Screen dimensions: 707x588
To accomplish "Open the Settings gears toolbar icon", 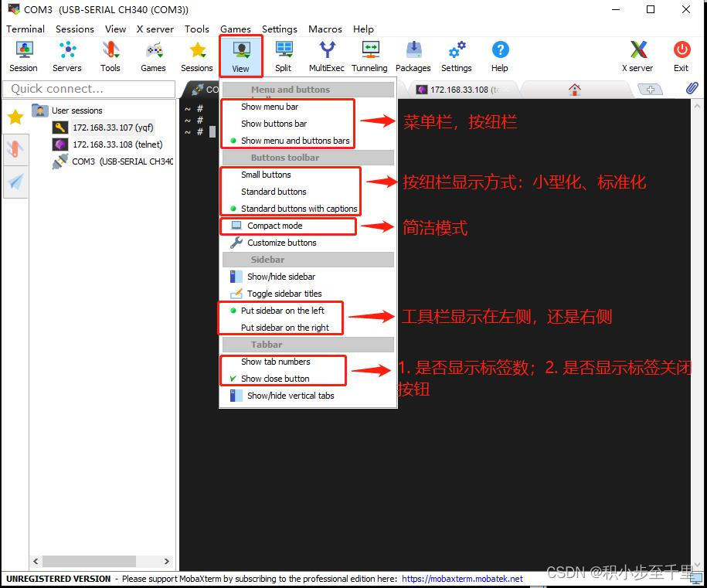I will coord(457,56).
